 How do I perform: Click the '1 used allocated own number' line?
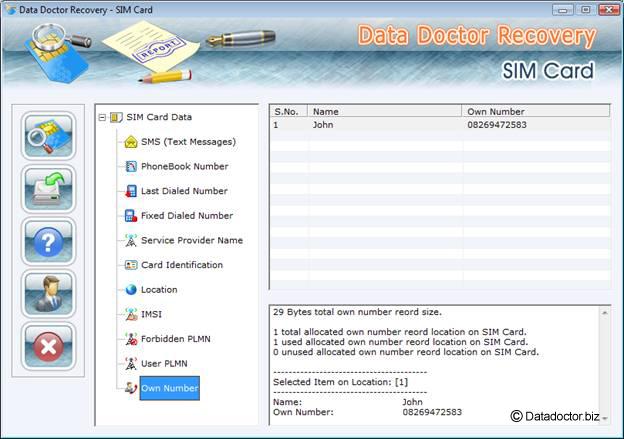400,342
